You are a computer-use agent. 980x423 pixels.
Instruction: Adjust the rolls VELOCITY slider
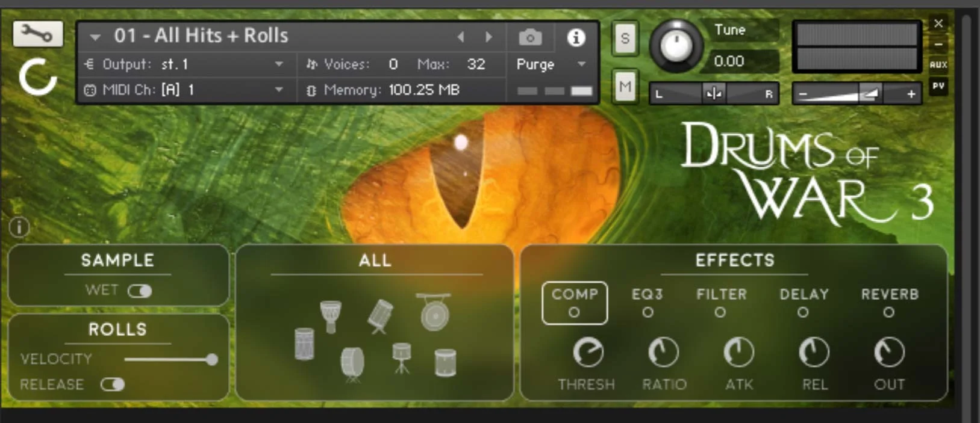171,359
